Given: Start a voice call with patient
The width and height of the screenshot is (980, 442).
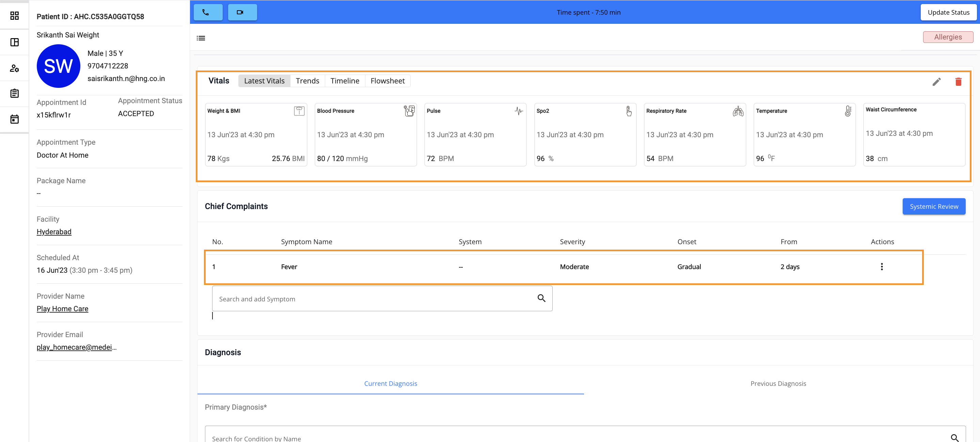Looking at the screenshot, I should pos(208,12).
